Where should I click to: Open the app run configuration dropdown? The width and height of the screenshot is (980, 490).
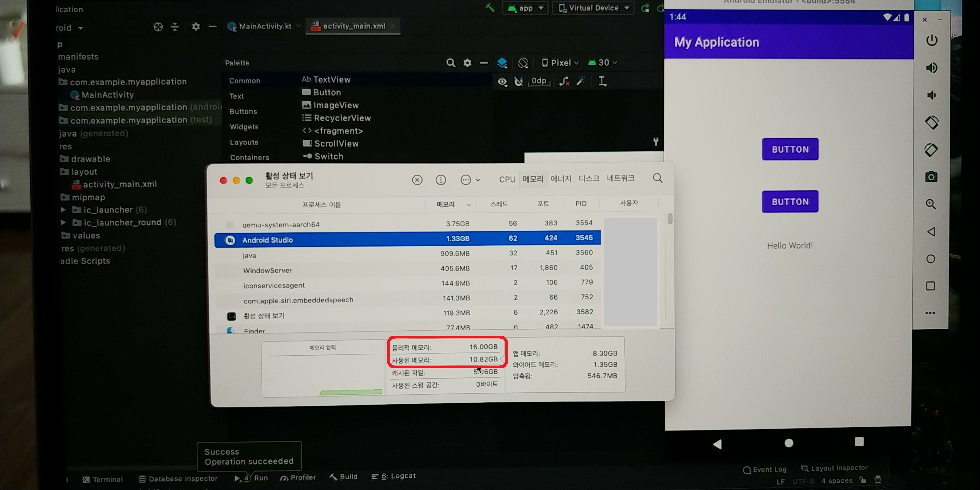pyautogui.click(x=525, y=8)
